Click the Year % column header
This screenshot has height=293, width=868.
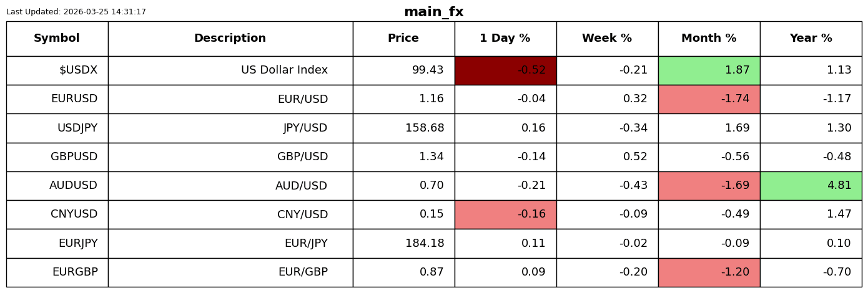[x=811, y=39]
